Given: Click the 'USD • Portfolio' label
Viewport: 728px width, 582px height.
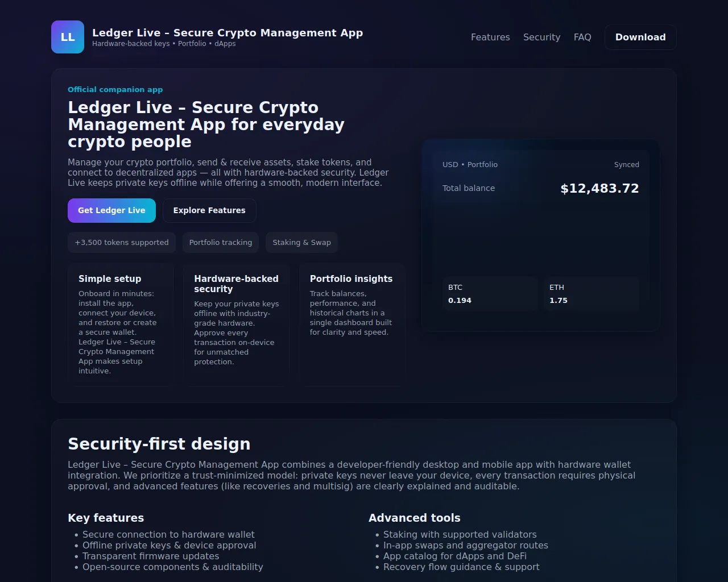Looking at the screenshot, I should [x=470, y=164].
